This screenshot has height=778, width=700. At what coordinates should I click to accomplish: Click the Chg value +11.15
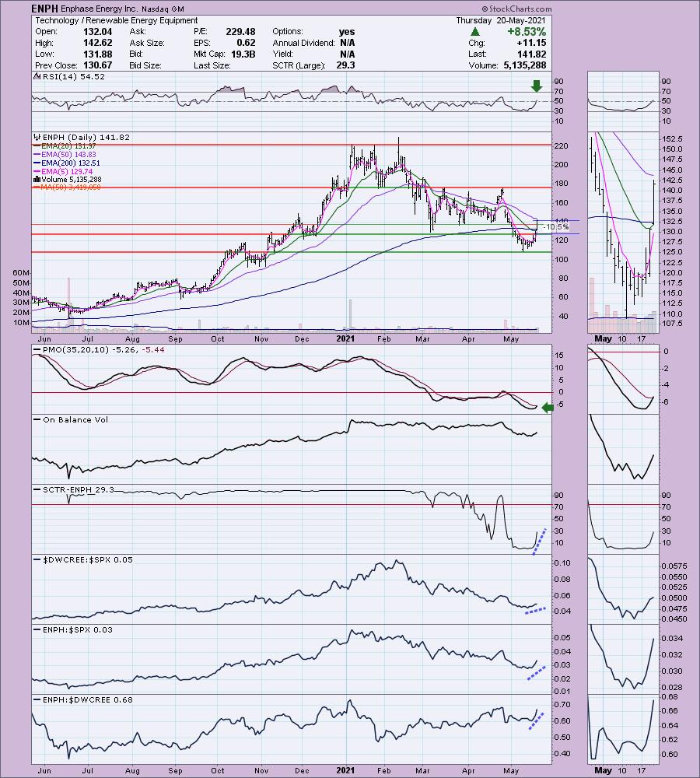click(x=530, y=43)
